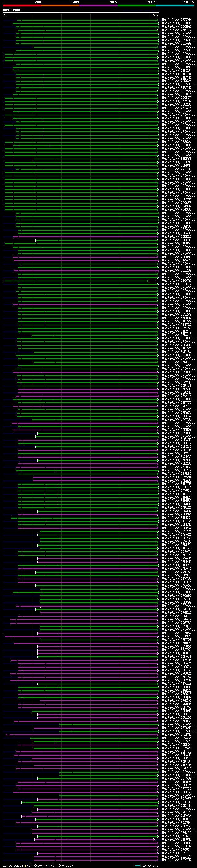Click the end position value 534

pos(155,15)
